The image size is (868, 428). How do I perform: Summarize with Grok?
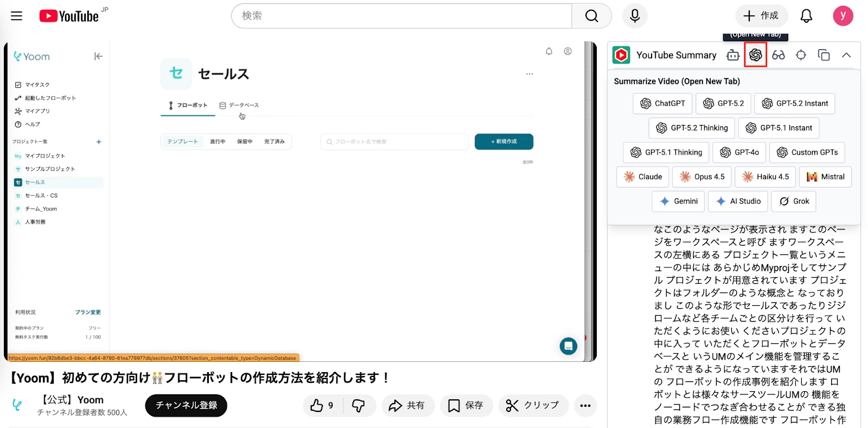tap(794, 201)
